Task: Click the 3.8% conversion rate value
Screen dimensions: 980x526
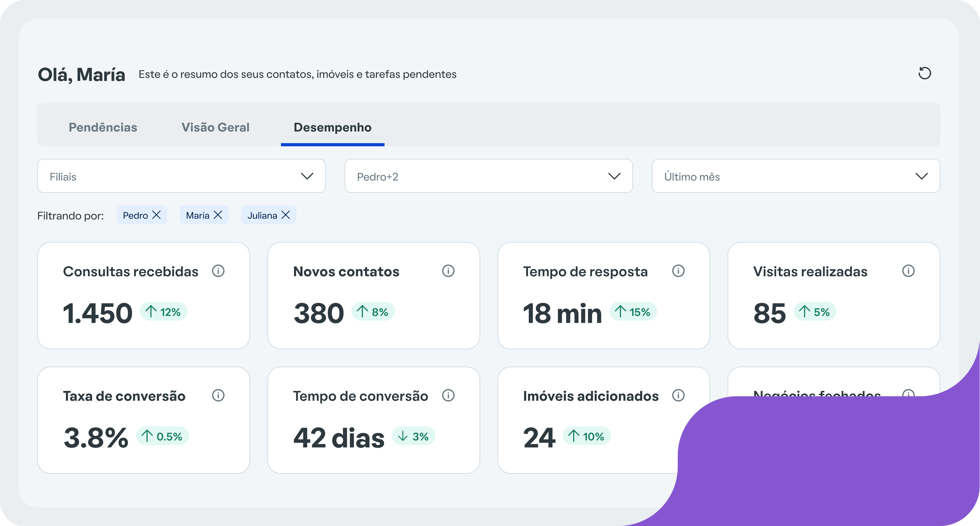Action: pyautogui.click(x=96, y=438)
